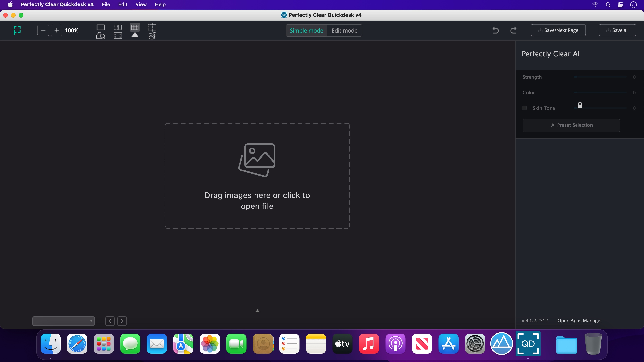Open the File menu
Viewport: 644px width, 362px height.
tap(106, 4)
